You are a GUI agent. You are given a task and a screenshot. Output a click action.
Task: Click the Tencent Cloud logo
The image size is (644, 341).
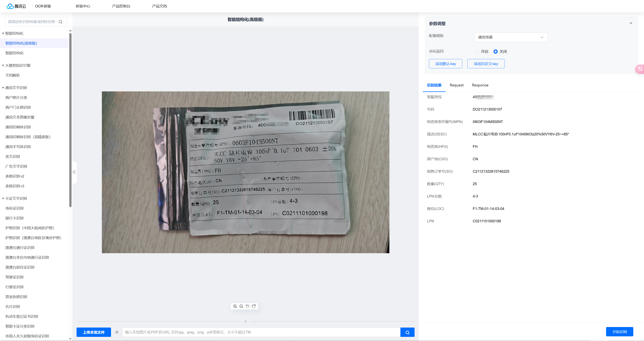(16, 6)
